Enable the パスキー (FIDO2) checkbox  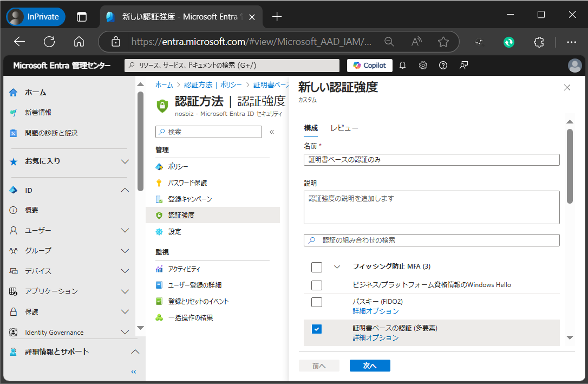(317, 302)
